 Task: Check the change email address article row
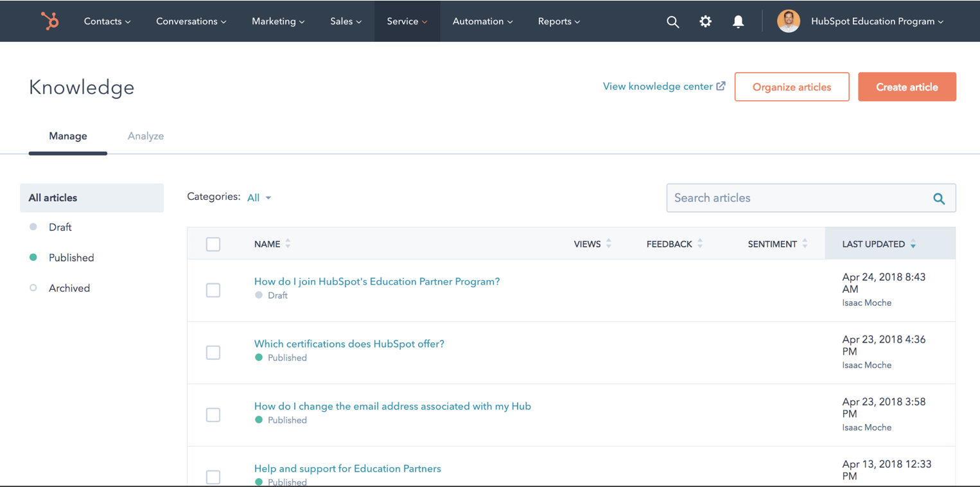[213, 415]
